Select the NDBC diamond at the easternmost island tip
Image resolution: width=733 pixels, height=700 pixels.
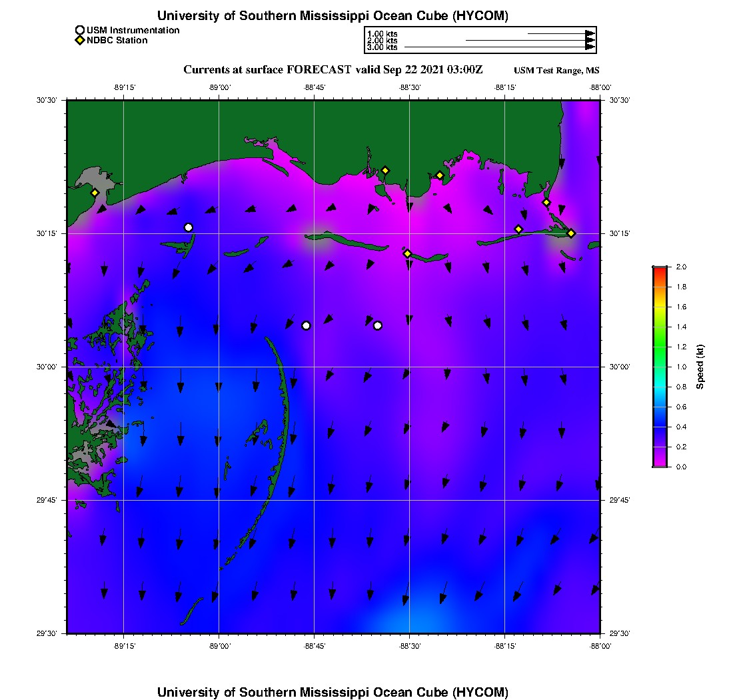(571, 233)
